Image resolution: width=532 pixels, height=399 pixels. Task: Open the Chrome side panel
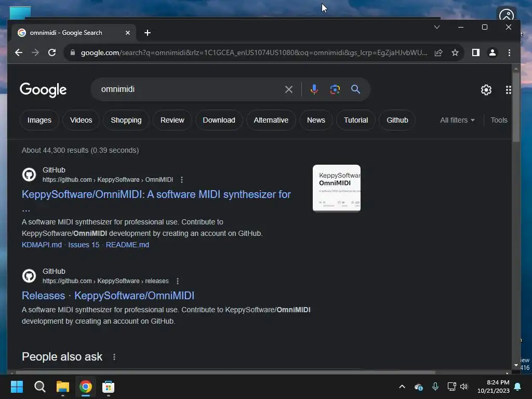pyautogui.click(x=476, y=52)
